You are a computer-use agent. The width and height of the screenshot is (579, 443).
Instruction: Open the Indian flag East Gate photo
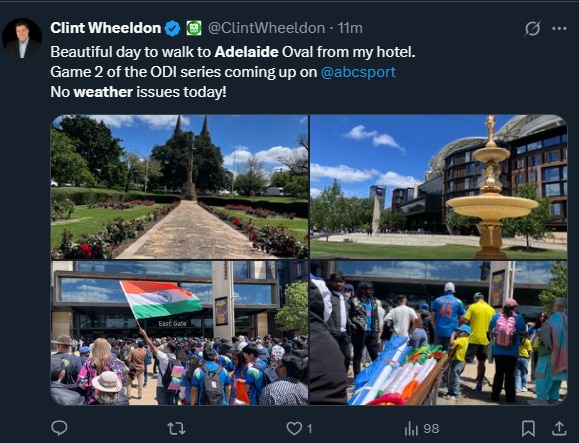tap(179, 333)
